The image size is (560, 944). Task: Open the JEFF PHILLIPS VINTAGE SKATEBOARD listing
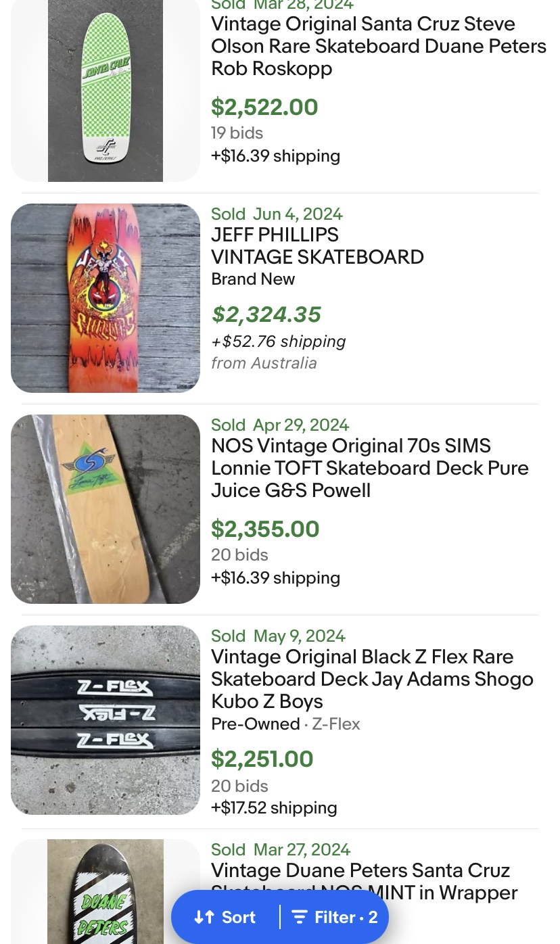(x=317, y=246)
